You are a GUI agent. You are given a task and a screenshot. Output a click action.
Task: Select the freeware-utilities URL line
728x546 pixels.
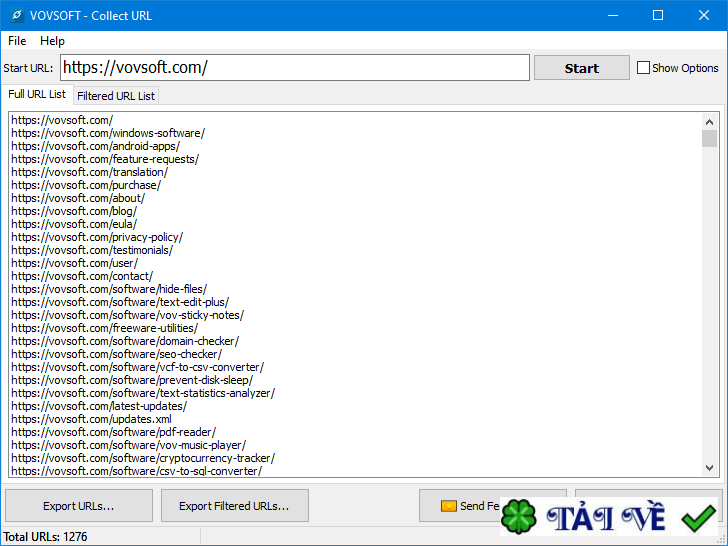pos(104,328)
